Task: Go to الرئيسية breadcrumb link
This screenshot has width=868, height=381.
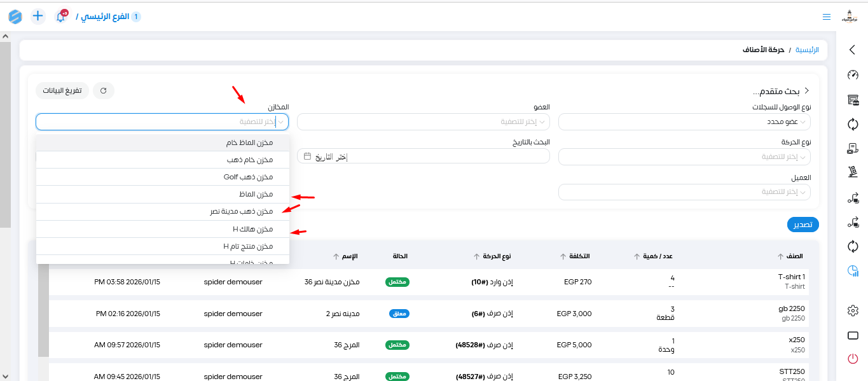Action: [808, 50]
